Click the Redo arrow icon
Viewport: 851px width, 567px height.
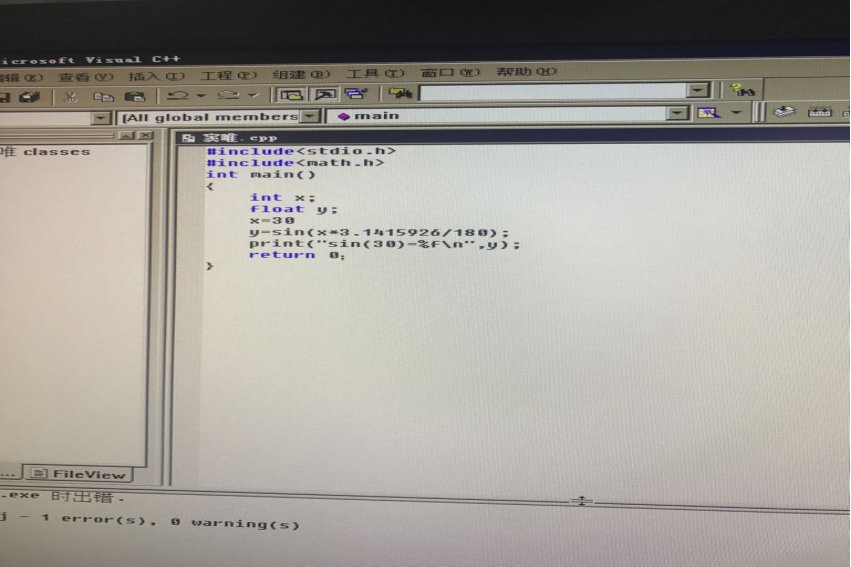coord(228,95)
